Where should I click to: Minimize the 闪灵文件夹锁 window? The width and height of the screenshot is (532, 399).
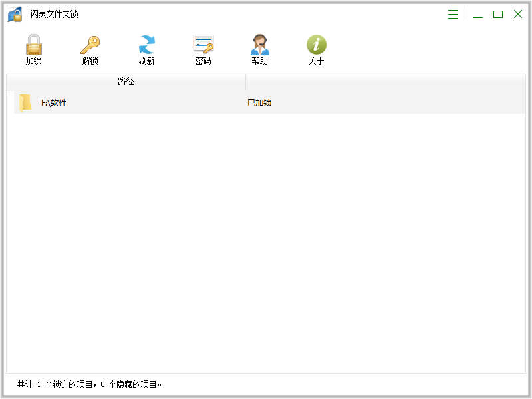pyautogui.click(x=477, y=15)
